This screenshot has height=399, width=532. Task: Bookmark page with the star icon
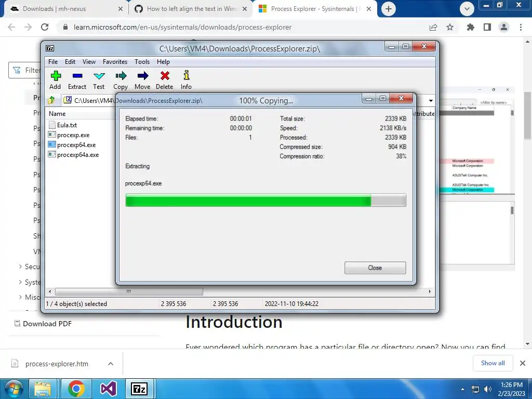(450, 27)
